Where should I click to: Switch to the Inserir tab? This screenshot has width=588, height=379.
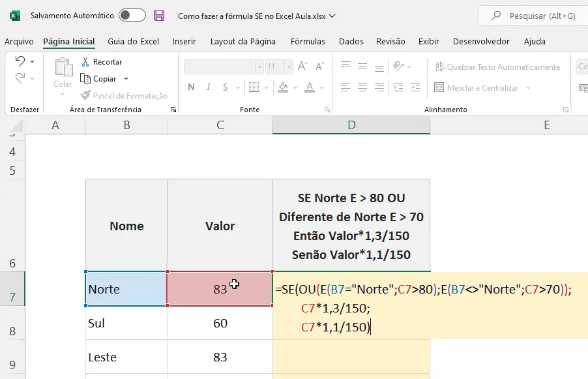[184, 41]
